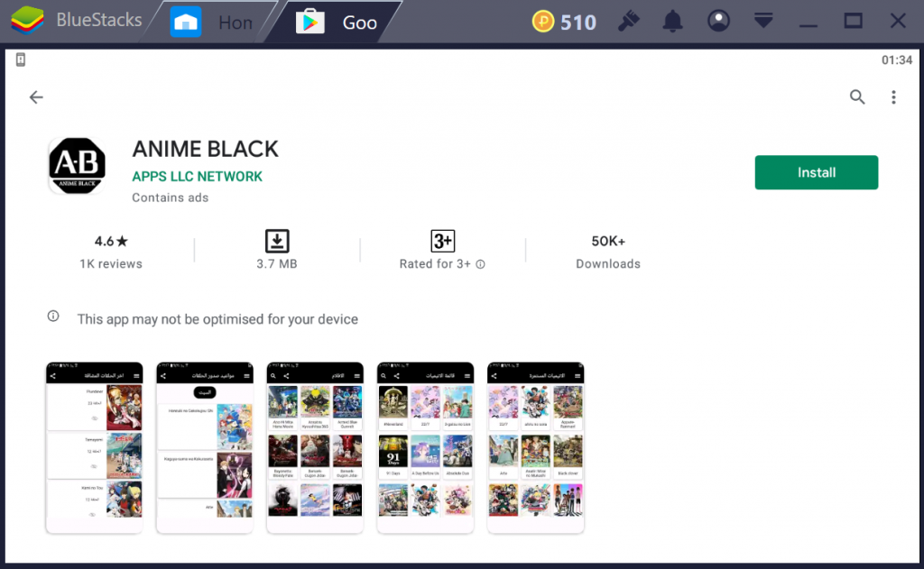Open the Play Store search icon

857,97
